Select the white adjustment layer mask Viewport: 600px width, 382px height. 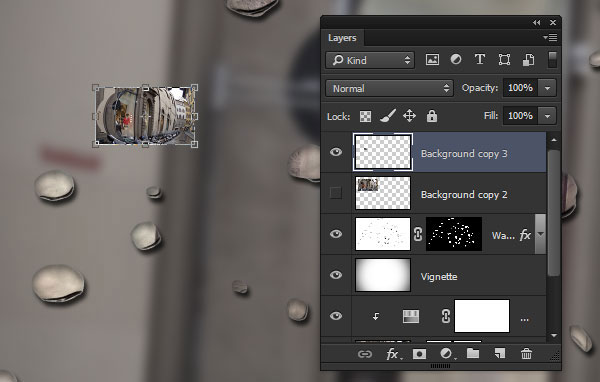(482, 316)
